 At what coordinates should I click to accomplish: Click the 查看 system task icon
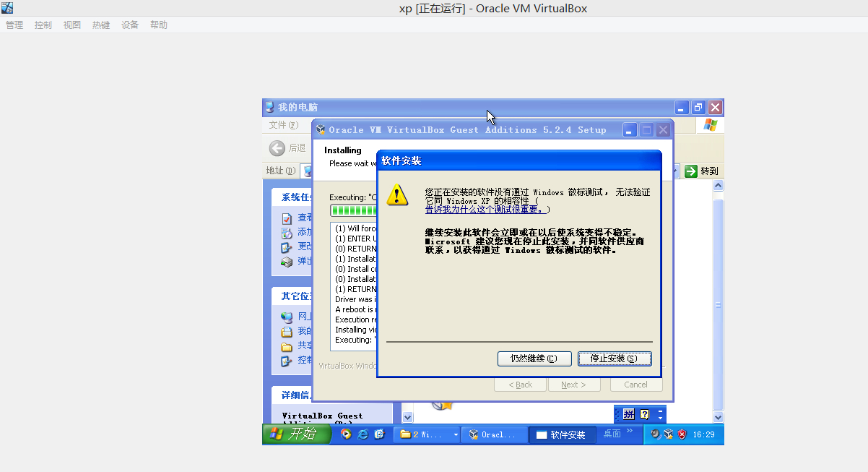287,218
